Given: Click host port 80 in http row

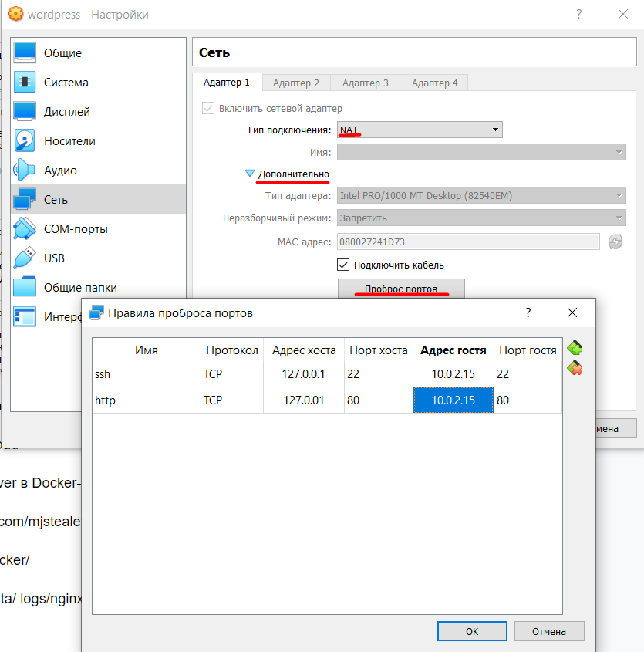Looking at the screenshot, I should click(x=379, y=400).
